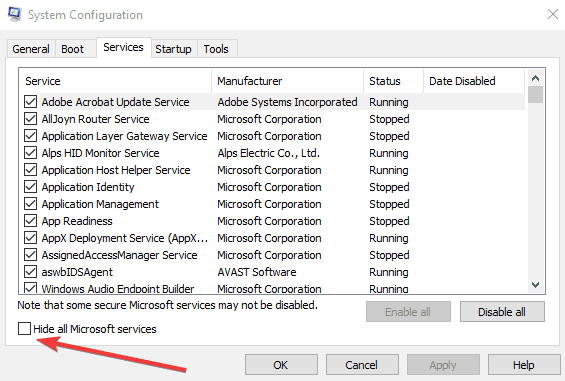Go to the Startup tab
Viewport: 565px width, 381px height.
click(173, 49)
